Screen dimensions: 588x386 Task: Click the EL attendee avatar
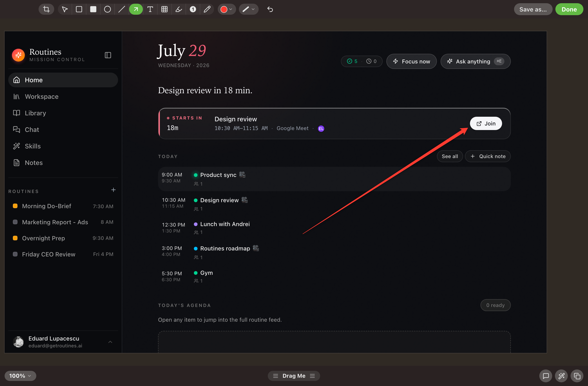[x=321, y=128]
